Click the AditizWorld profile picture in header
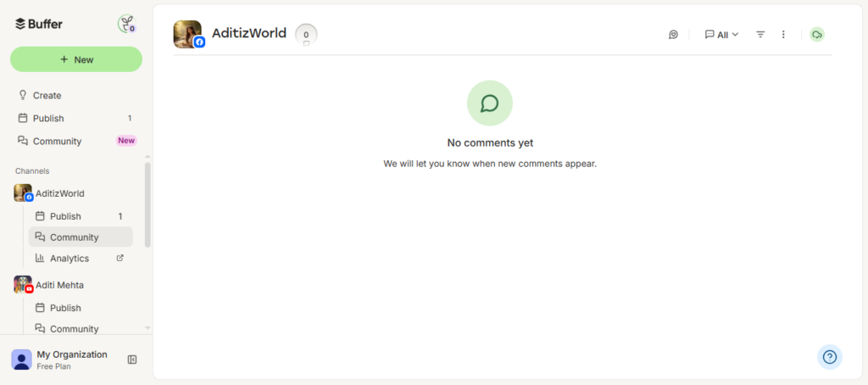Viewport: 868px width, 385px height. point(187,35)
